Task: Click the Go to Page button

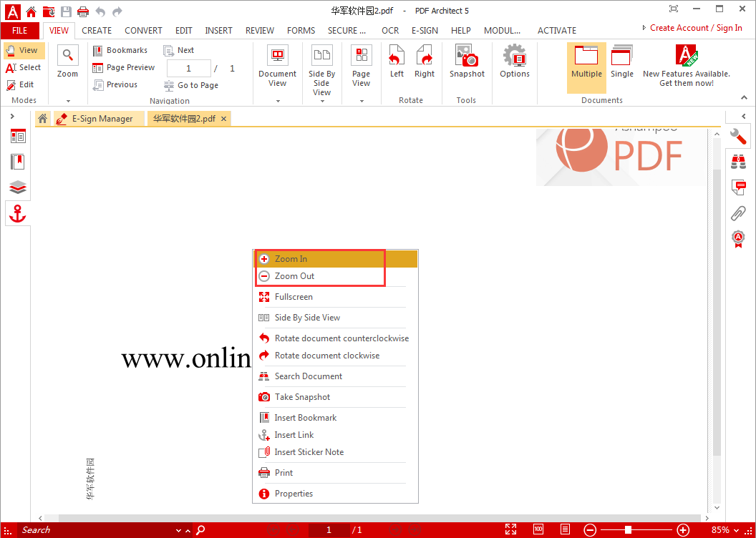Action: point(191,86)
